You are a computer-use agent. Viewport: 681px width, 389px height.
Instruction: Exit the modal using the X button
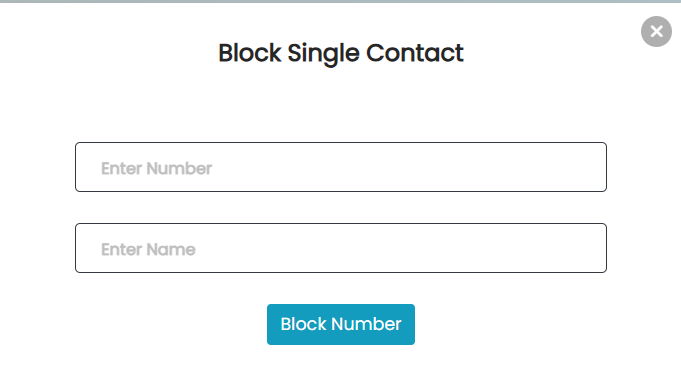click(656, 31)
